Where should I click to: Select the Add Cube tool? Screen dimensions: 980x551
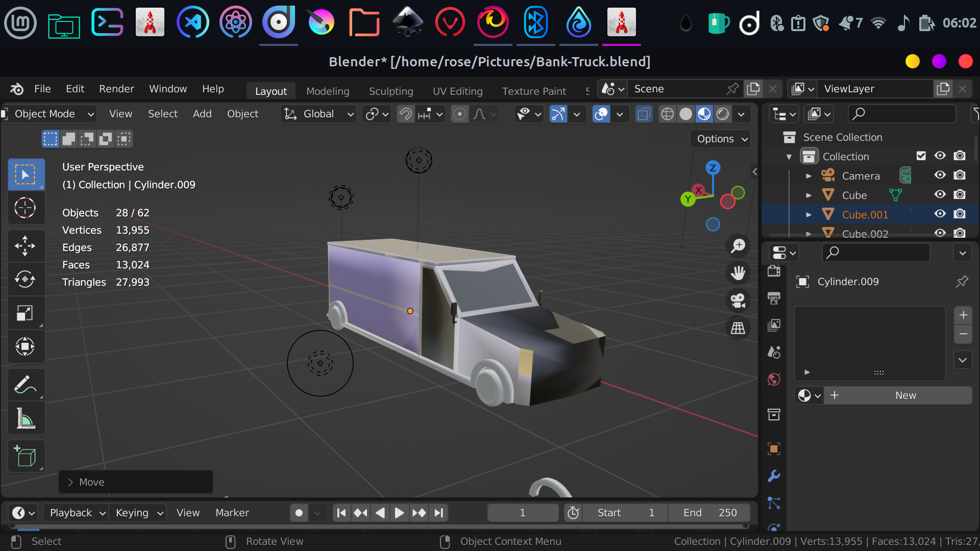(25, 456)
